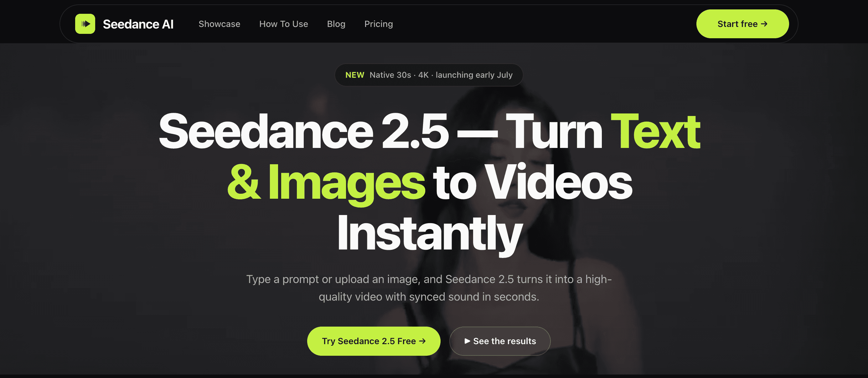
Task: Click the 'Type a prompt or upload' description
Action: point(429,288)
